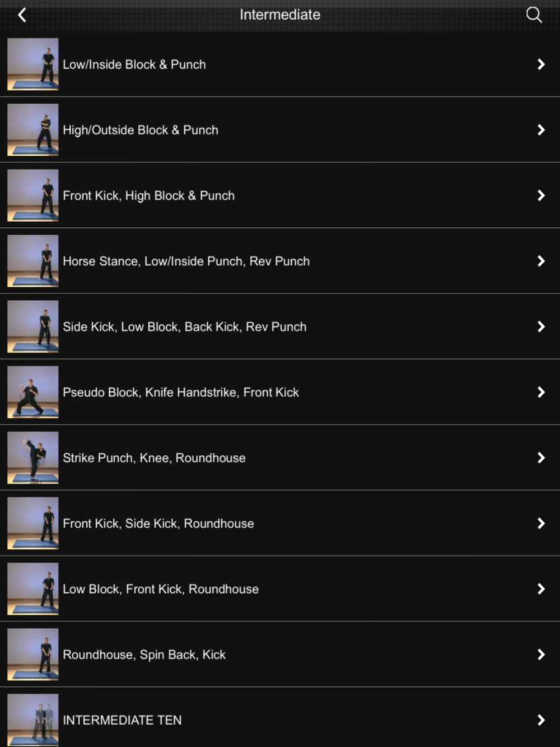Select Front Kick, Side Kick, Roundhouse item
Image resolution: width=560 pixels, height=747 pixels.
[x=280, y=523]
